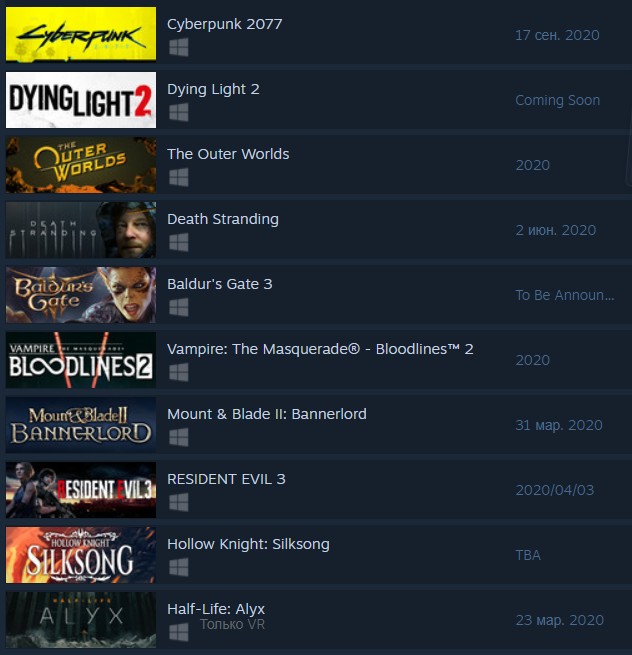Open The Outer Worlds title link

[228, 154]
